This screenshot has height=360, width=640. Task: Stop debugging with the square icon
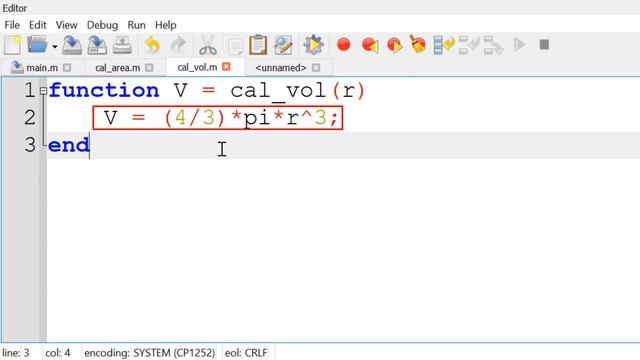click(544, 44)
